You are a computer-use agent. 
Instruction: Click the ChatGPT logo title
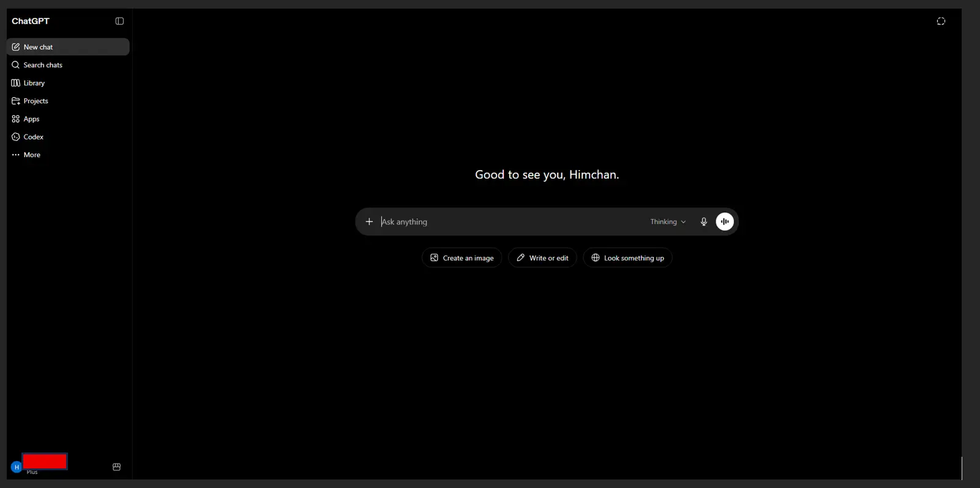coord(31,21)
